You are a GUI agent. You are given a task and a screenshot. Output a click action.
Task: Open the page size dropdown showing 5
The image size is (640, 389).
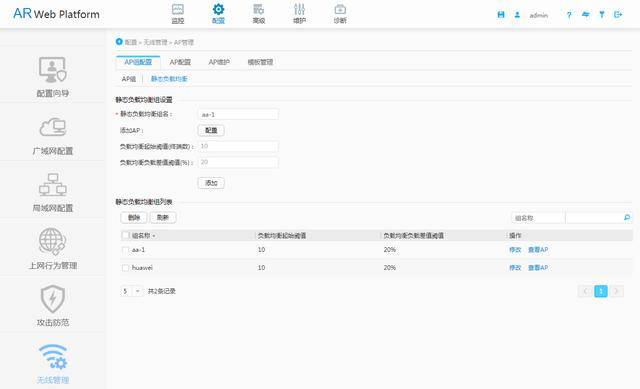tap(131, 291)
